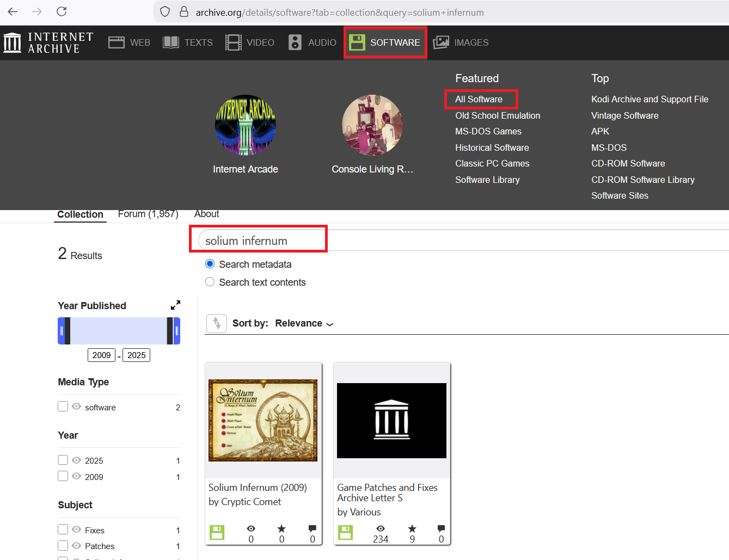
Task: Check the software media type checkbox
Action: [63, 407]
